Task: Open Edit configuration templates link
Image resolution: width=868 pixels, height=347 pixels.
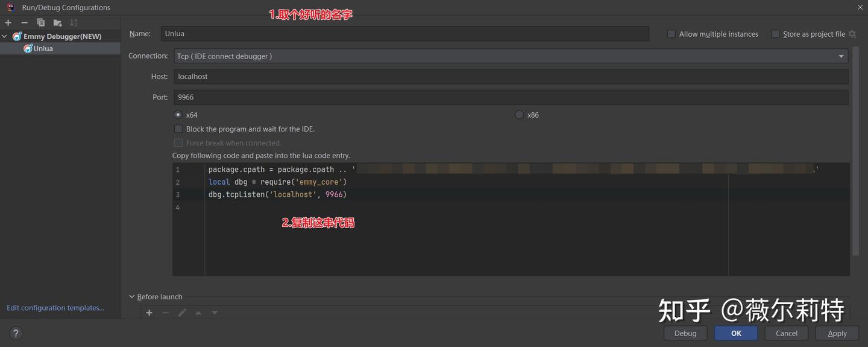Action: coord(55,308)
